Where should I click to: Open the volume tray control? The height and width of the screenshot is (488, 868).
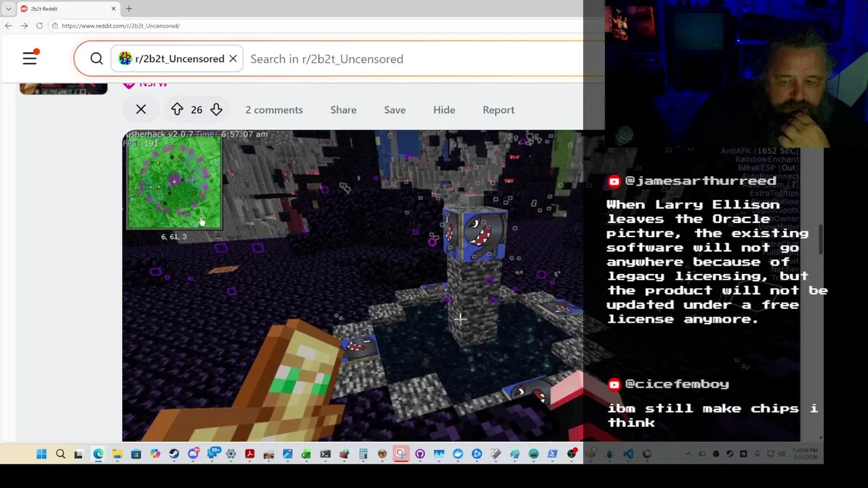pos(781,454)
